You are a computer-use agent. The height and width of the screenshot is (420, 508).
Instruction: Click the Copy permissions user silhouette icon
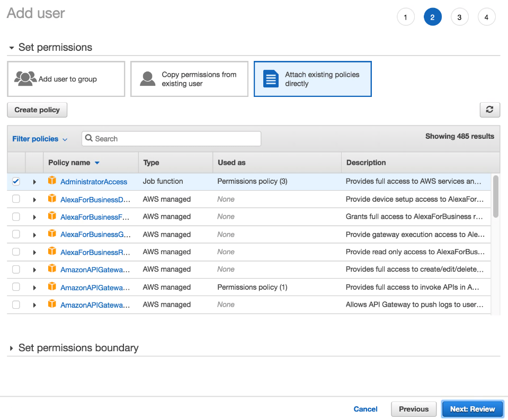click(x=147, y=79)
